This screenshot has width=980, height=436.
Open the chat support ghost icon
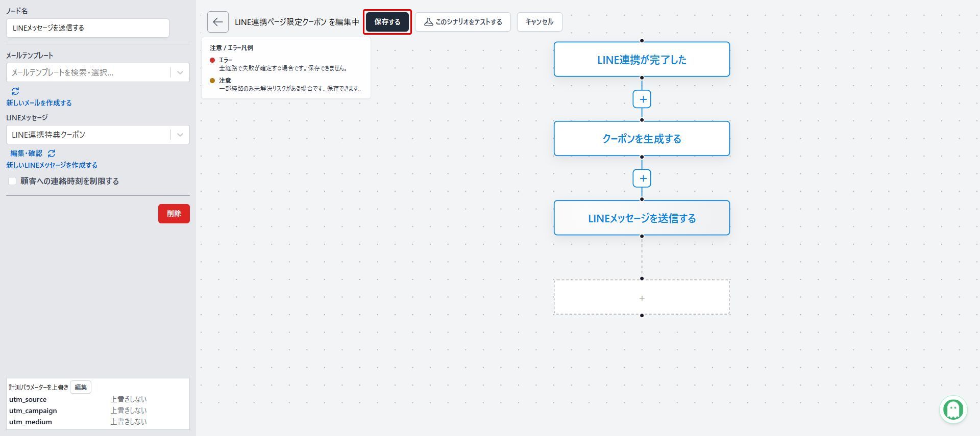point(953,409)
